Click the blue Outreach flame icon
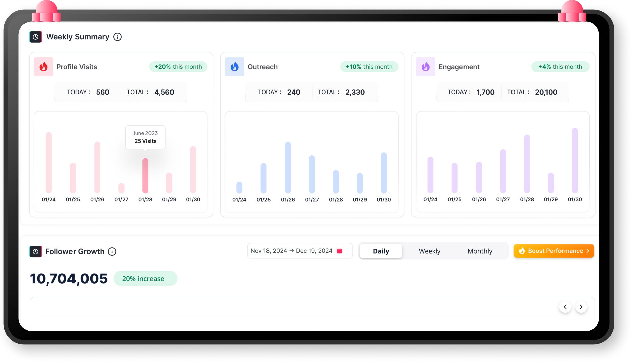 click(x=234, y=67)
